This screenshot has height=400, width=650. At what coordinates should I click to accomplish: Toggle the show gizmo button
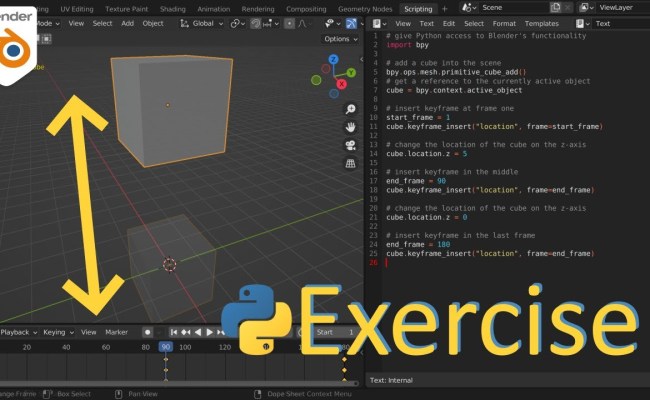point(351,24)
